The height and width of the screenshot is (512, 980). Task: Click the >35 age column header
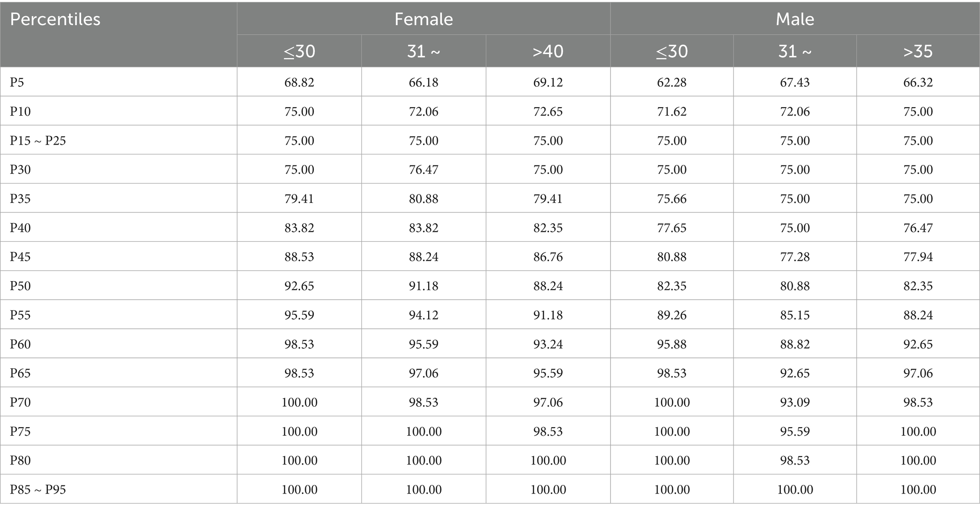point(918,51)
